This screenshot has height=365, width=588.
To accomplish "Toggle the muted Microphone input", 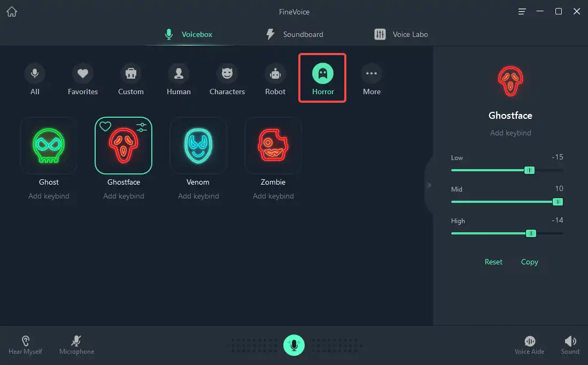I will pos(76,345).
